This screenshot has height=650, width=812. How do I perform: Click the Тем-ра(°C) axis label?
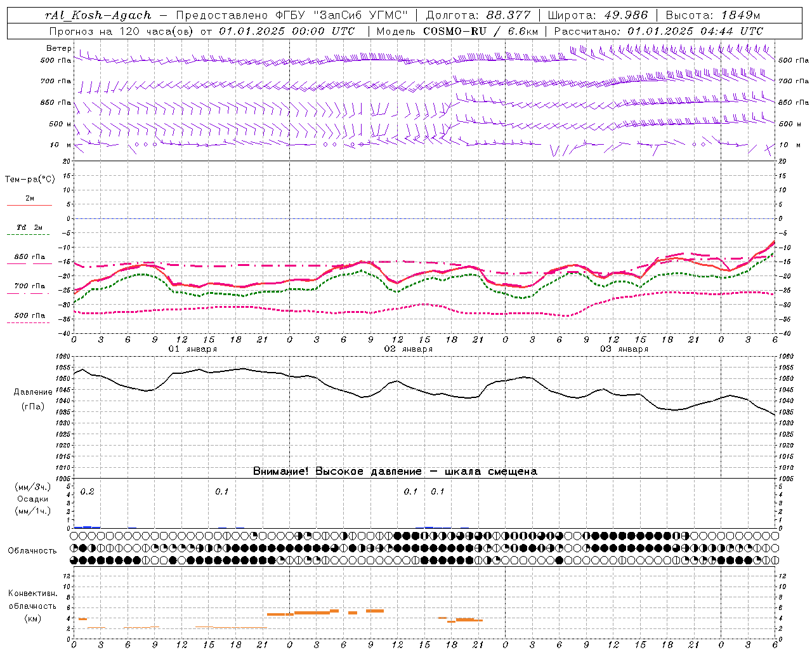point(30,180)
